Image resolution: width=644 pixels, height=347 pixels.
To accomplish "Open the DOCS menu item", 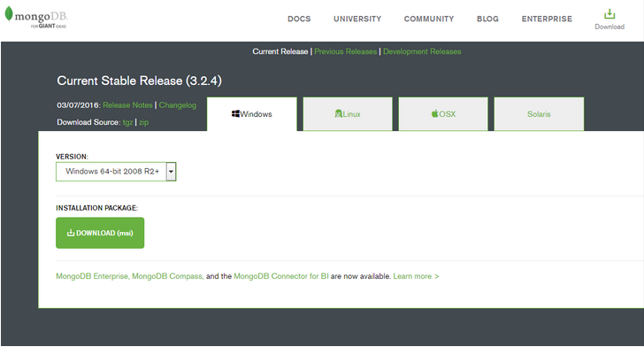I will [x=299, y=19].
